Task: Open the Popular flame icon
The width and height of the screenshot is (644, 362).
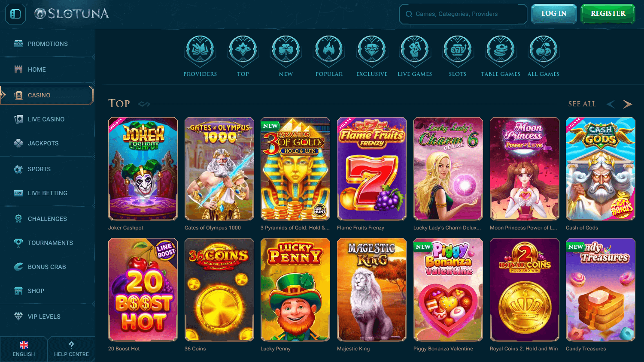Action: 329,51
